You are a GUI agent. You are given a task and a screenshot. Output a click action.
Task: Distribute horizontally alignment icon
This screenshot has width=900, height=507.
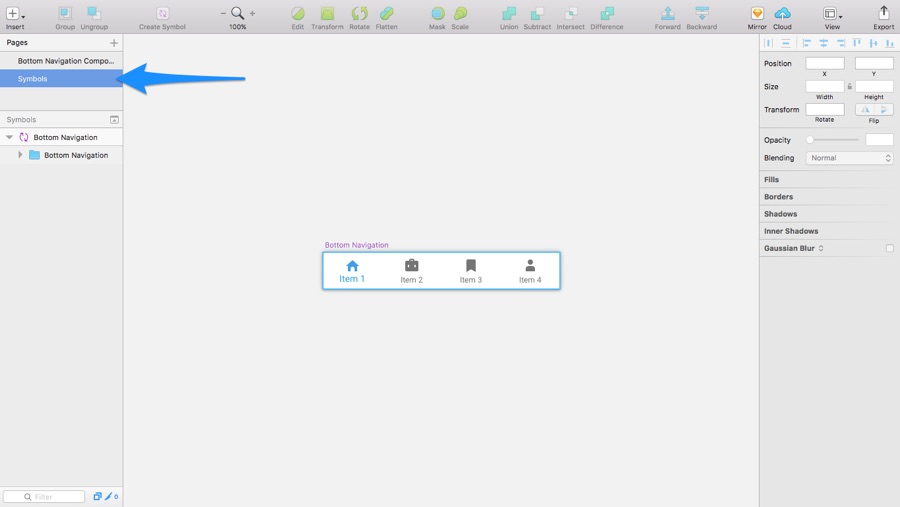pos(769,43)
